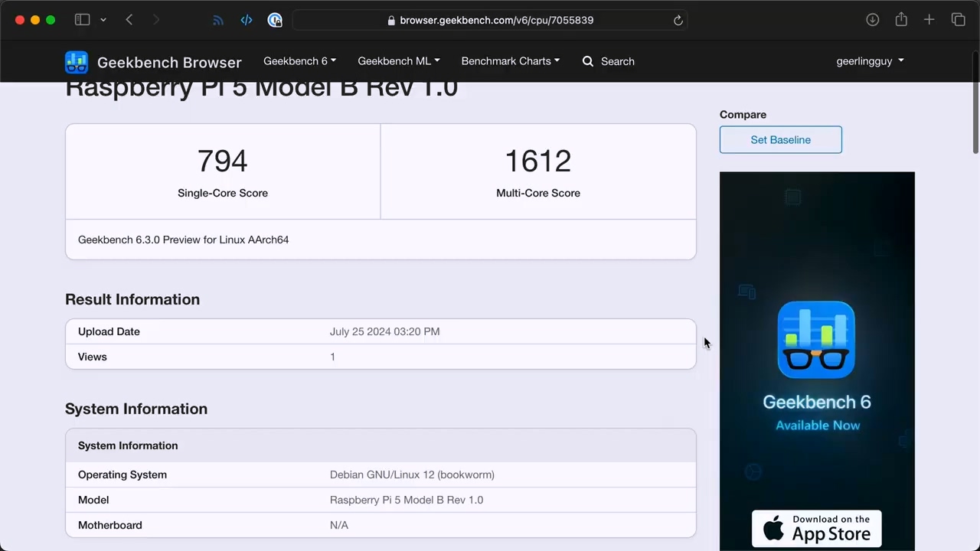Open the code brackets extension icon
The height and width of the screenshot is (551, 980).
point(247,21)
